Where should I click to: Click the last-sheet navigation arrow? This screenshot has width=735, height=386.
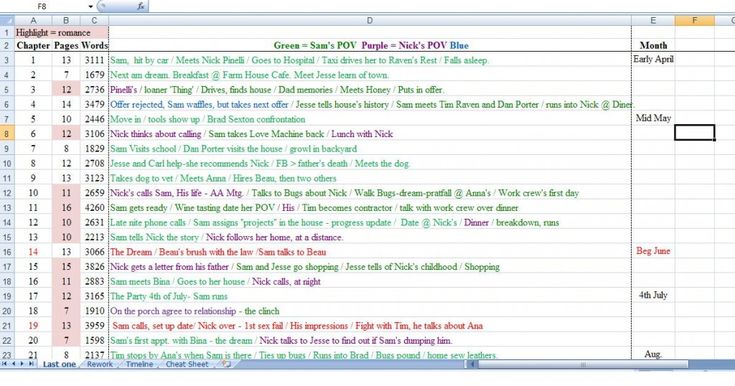pyautogui.click(x=31, y=364)
